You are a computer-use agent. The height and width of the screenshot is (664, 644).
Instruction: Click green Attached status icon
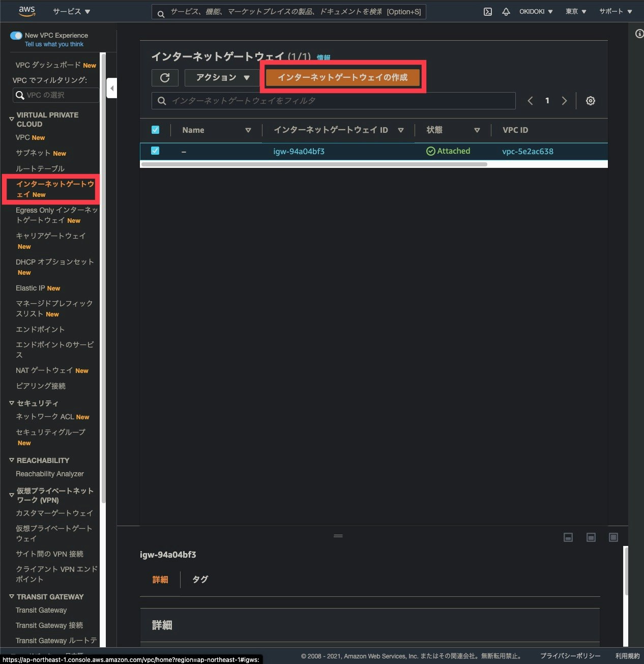coord(430,151)
